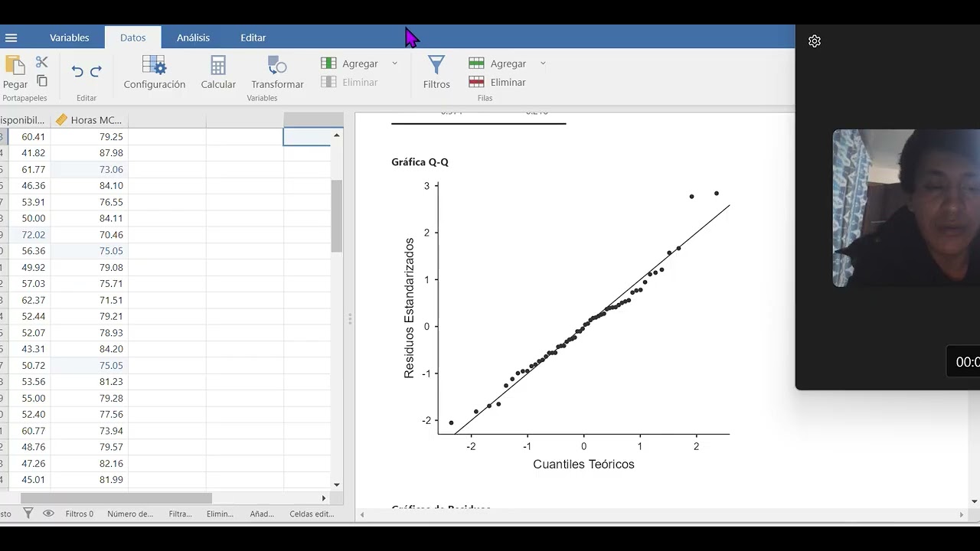Screen dimensions: 980x551
Task: Click Elimin... status entry
Action: coord(220,514)
